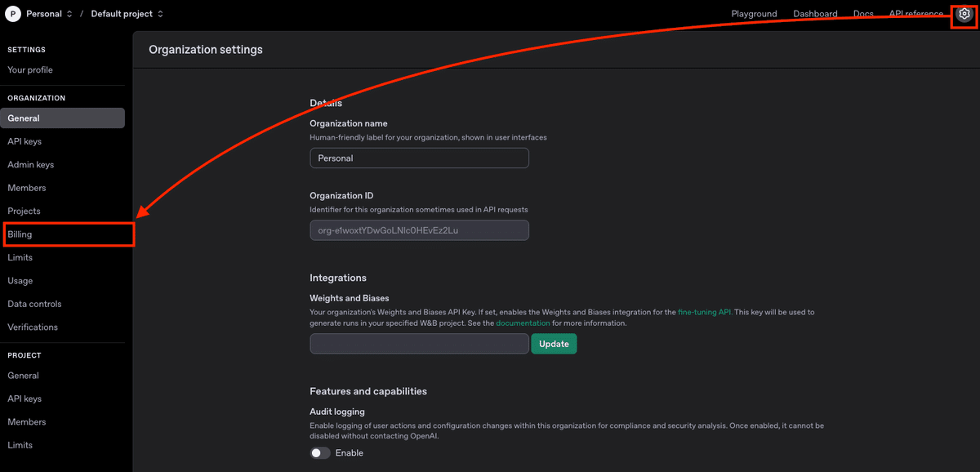Click the Personal avatar icon
This screenshot has height=472, width=980.
(x=14, y=14)
